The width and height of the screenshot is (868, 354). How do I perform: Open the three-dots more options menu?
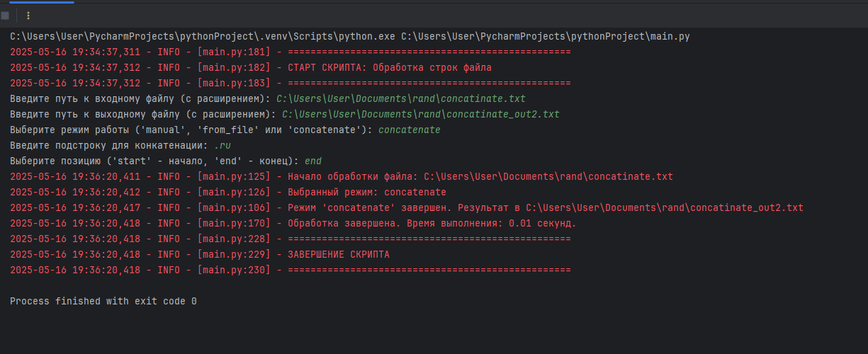pos(28,15)
